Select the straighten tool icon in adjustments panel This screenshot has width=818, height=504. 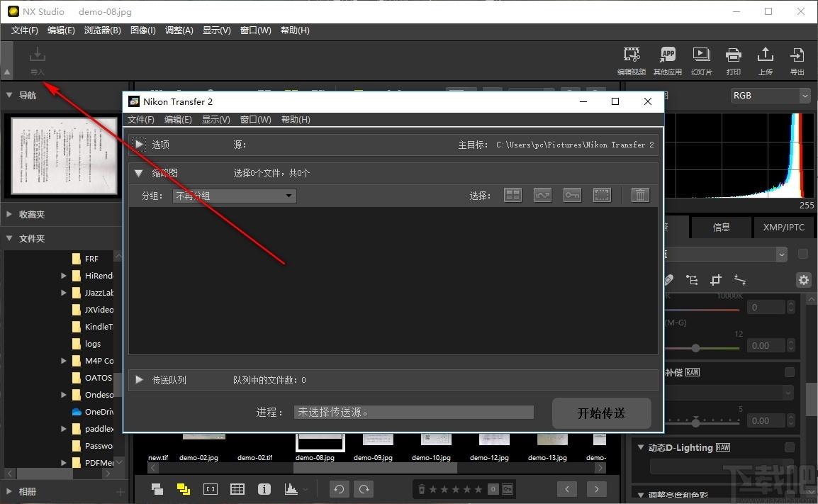(740, 280)
